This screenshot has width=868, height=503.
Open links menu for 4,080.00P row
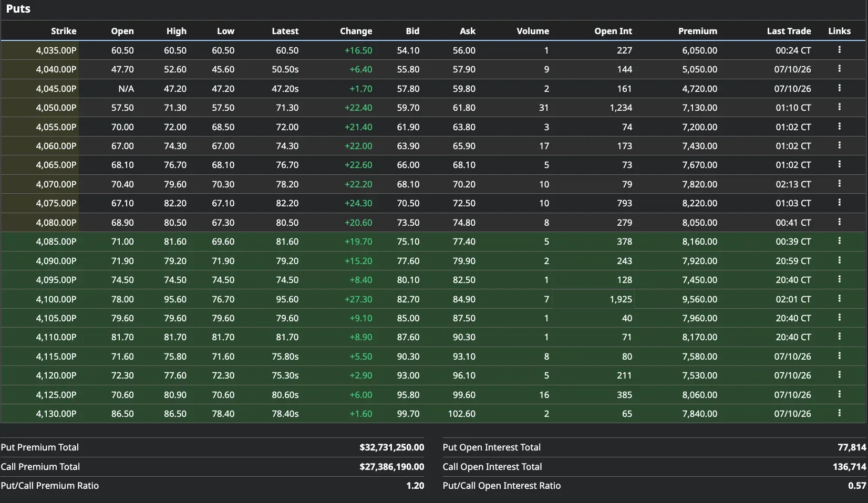tap(839, 222)
